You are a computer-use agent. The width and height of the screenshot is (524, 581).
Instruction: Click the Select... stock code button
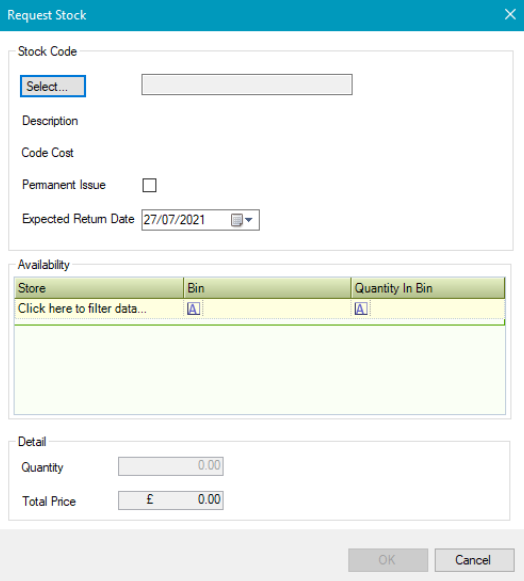(53, 86)
